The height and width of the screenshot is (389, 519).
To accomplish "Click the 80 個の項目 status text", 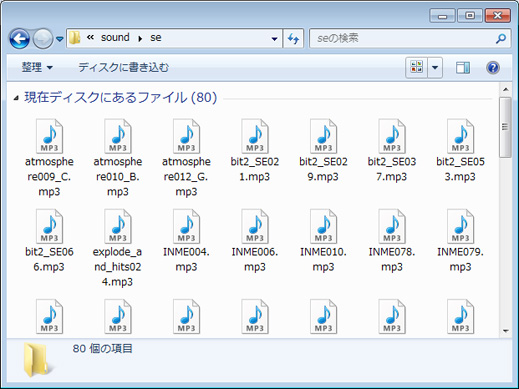I will coord(103,349).
